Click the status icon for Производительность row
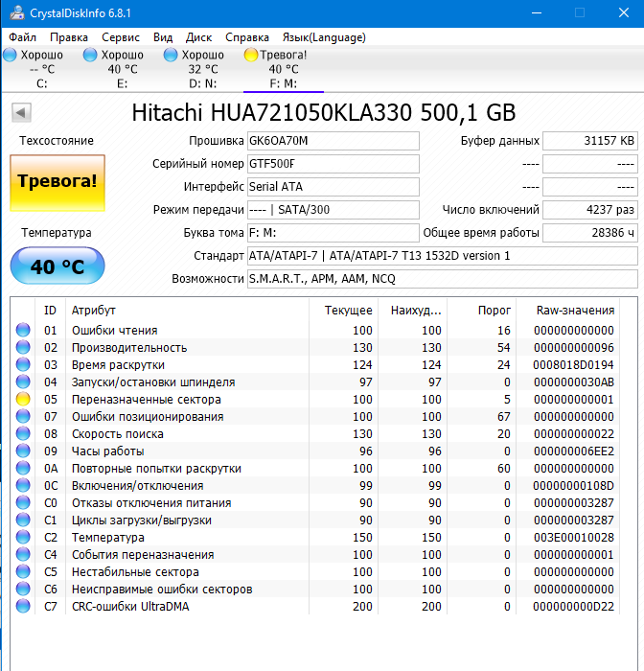Screen dimensions: 644x671 coord(23,347)
